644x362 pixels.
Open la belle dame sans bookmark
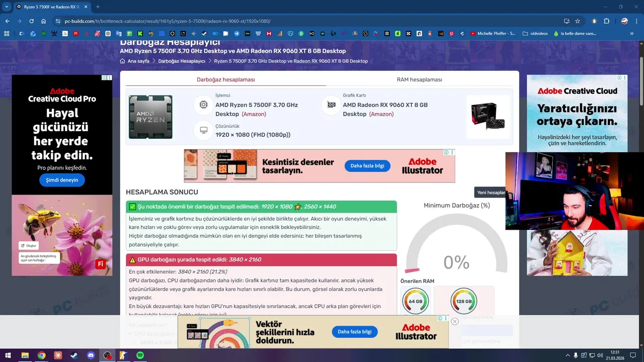point(575,34)
